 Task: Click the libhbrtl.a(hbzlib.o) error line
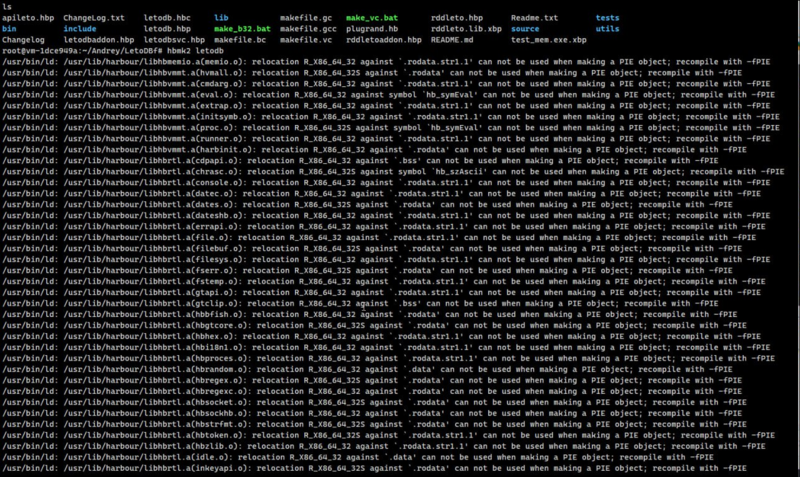click(x=384, y=446)
